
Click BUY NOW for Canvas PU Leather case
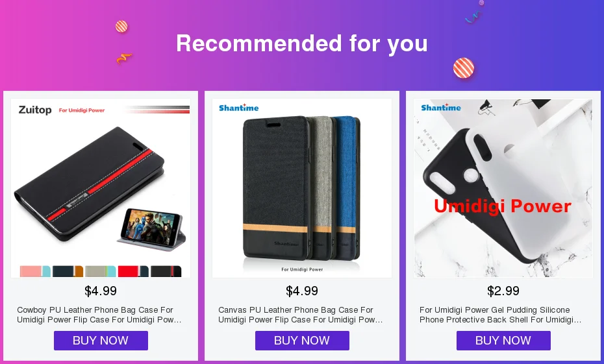pos(302,341)
